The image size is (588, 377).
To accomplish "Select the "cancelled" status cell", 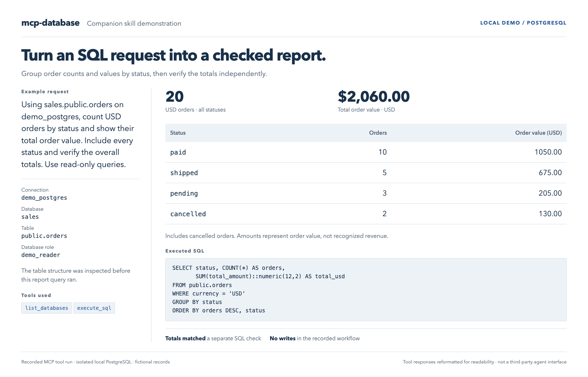I will coord(188,214).
